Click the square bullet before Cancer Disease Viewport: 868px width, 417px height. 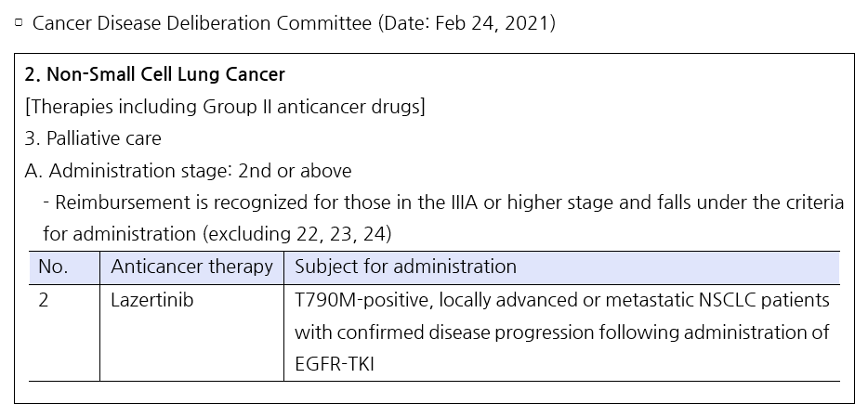click(19, 22)
